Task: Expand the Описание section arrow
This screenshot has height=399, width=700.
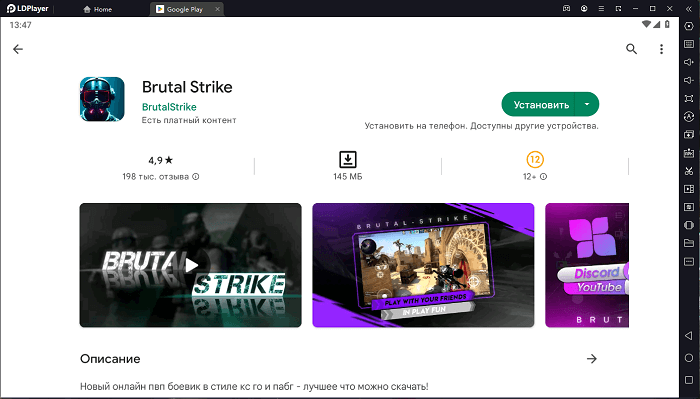Action: 592,359
